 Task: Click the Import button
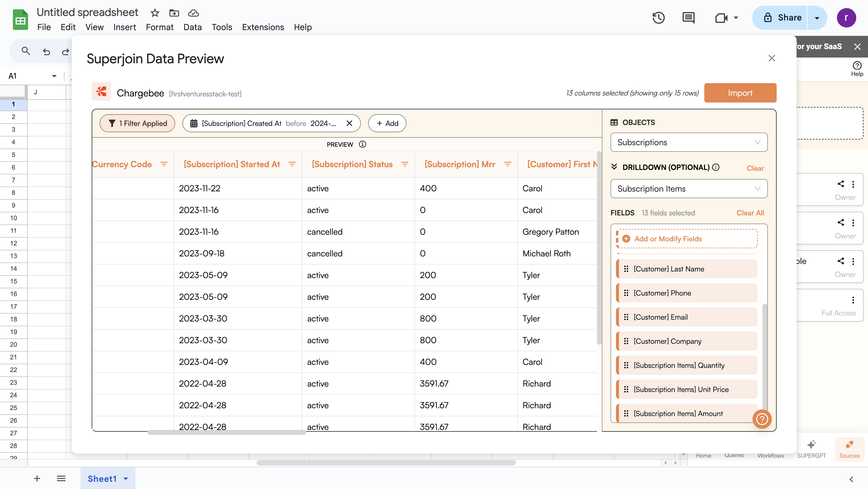point(740,92)
